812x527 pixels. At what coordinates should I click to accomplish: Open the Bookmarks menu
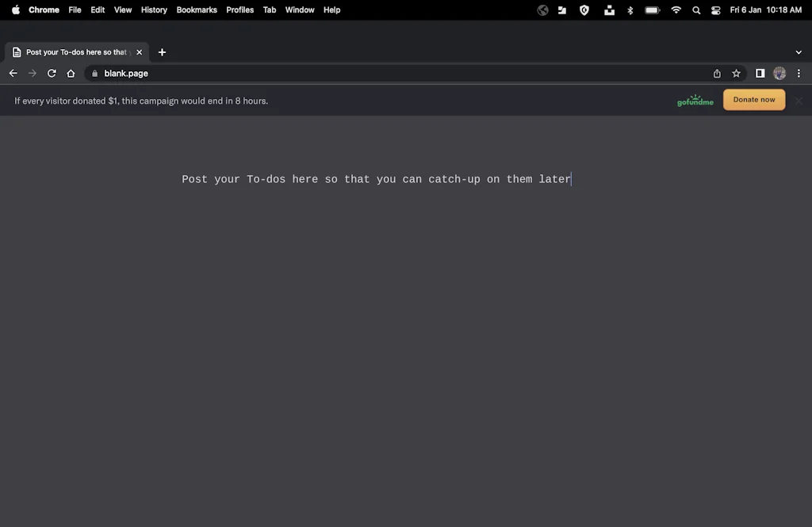click(x=196, y=10)
